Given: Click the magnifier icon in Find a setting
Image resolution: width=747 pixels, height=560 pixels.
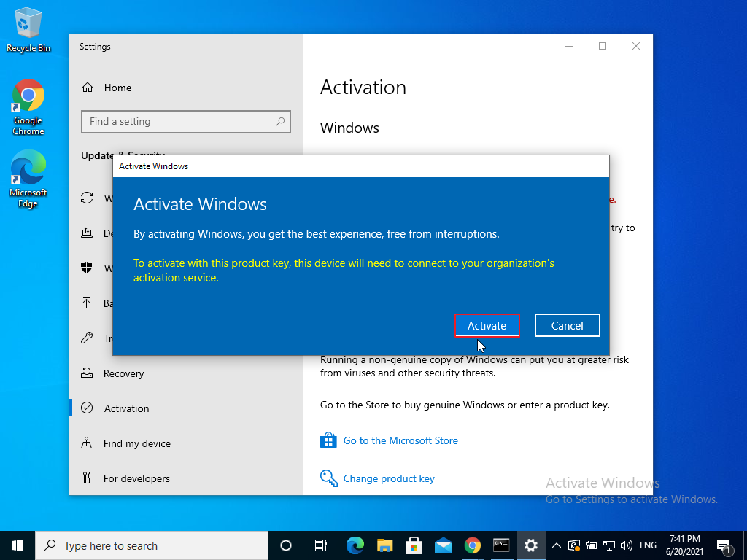Looking at the screenshot, I should point(280,122).
